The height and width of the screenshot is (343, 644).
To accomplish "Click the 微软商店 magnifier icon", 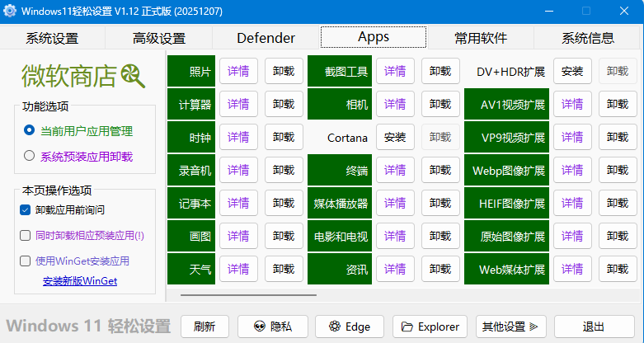I will click(133, 77).
